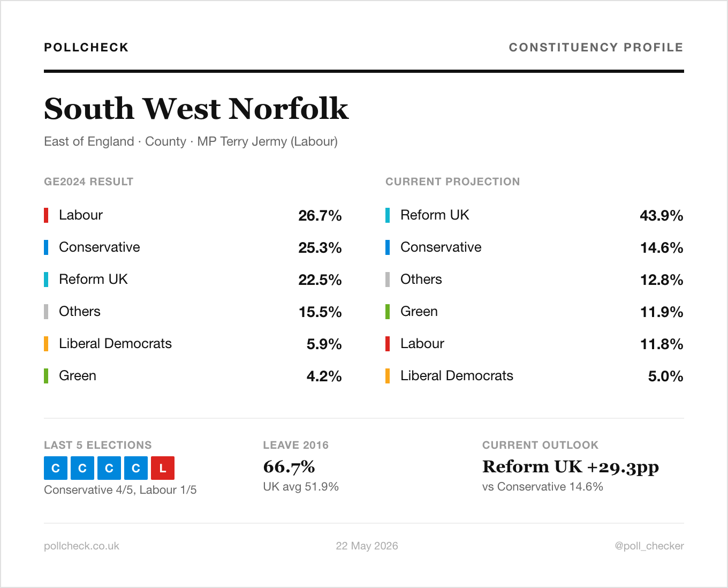Click the 66.7% Leave 2016 figure
Image resolution: width=728 pixels, height=588 pixels.
coord(289,467)
